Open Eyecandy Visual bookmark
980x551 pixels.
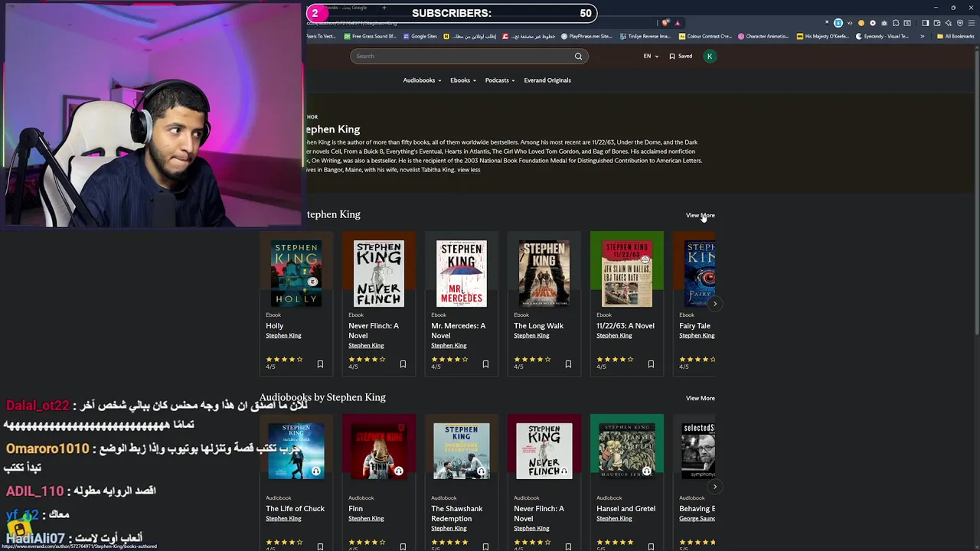pyautogui.click(x=882, y=36)
